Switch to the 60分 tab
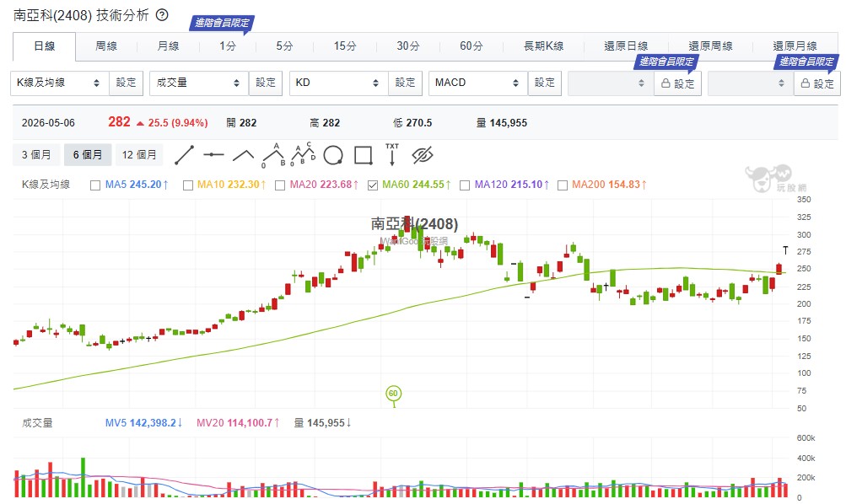 [471, 46]
